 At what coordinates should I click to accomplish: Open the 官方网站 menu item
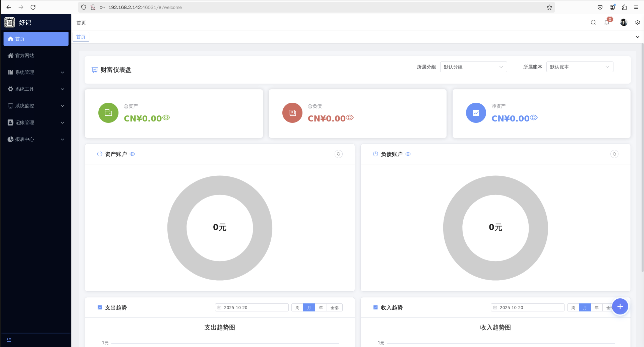coord(24,56)
